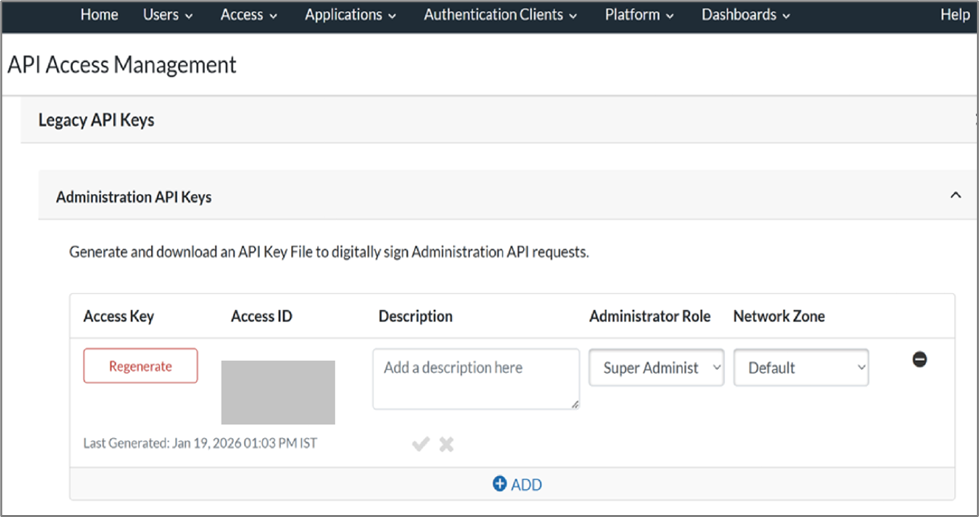Viewport: 979px width, 517px height.
Task: Click the description textarea resize handle
Action: (x=575, y=404)
